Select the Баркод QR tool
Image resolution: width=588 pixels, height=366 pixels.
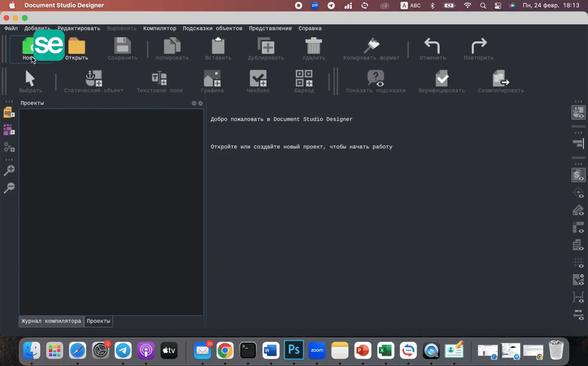click(x=304, y=78)
